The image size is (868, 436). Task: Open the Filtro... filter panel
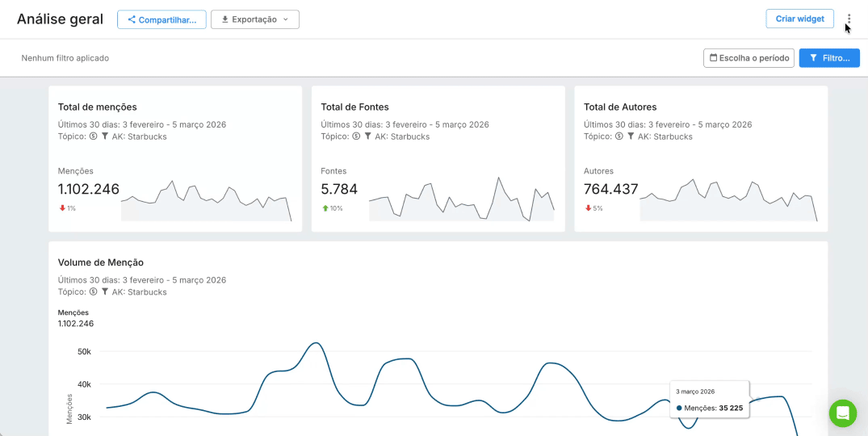tap(828, 58)
